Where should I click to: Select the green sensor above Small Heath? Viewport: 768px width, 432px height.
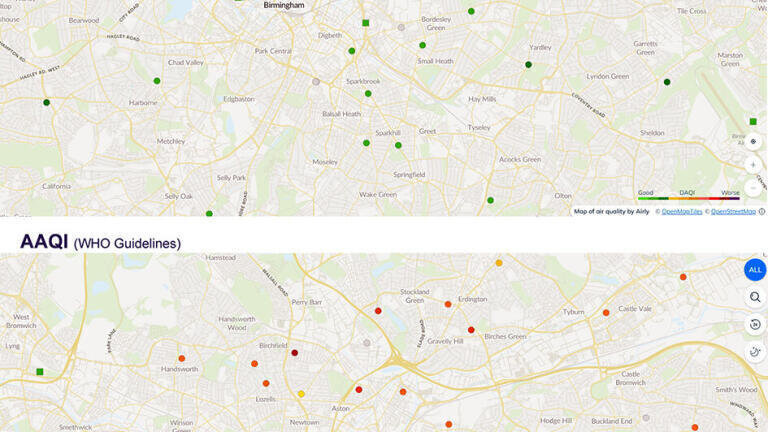(422, 45)
